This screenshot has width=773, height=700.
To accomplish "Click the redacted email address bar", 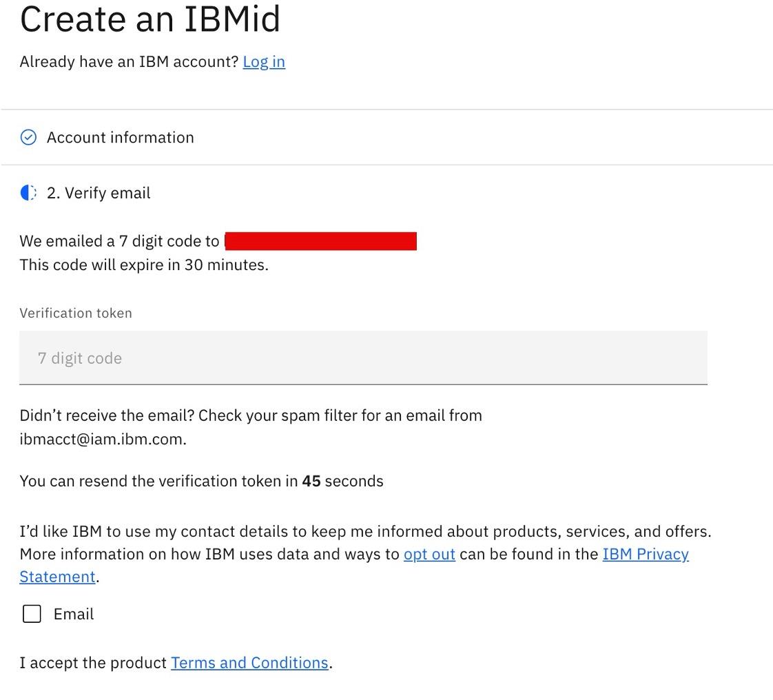I will click(x=321, y=240).
